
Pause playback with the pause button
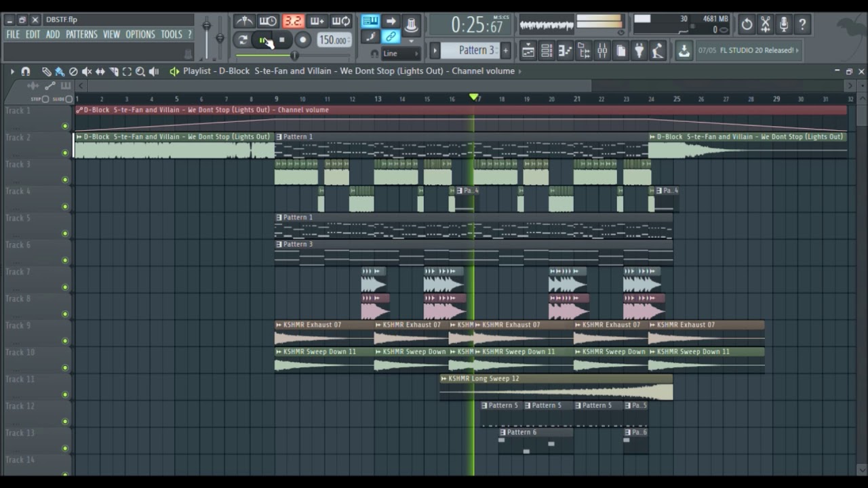coord(263,40)
